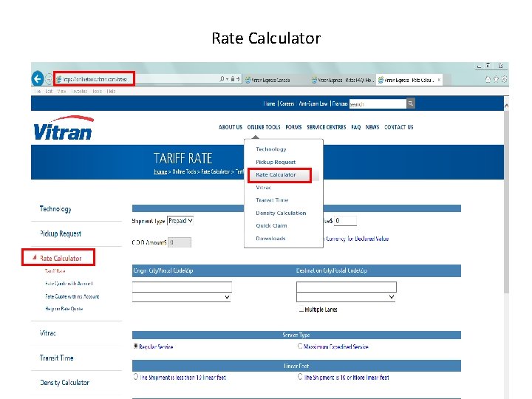Open the Edit menu
Image resolution: width=532 pixels, height=399 pixels.
pos(49,92)
